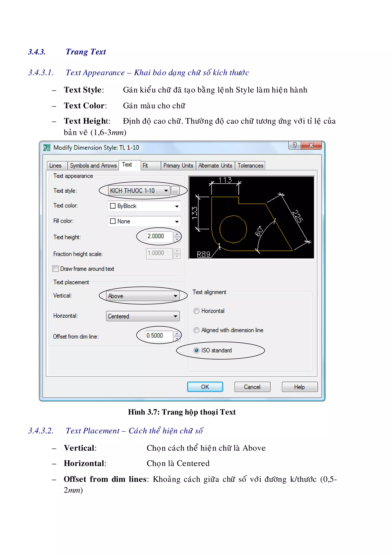Open text style browse button with ellipsis
The height and width of the screenshot is (555, 392).
[x=175, y=190]
